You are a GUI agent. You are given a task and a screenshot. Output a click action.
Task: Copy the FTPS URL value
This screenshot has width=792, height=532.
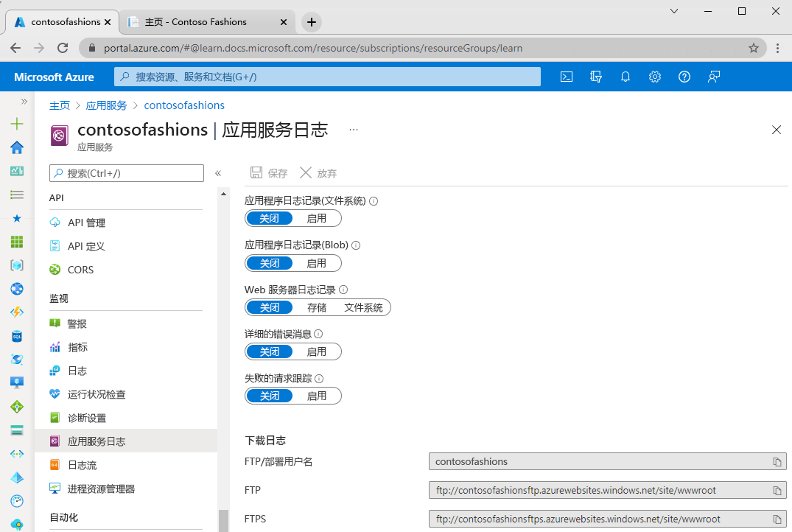pyautogui.click(x=777, y=519)
